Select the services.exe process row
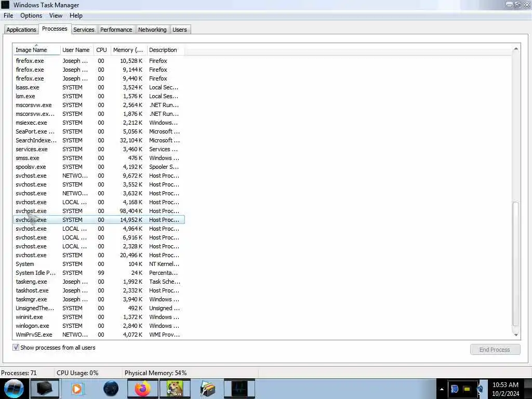This screenshot has width=532, height=399. click(x=99, y=149)
